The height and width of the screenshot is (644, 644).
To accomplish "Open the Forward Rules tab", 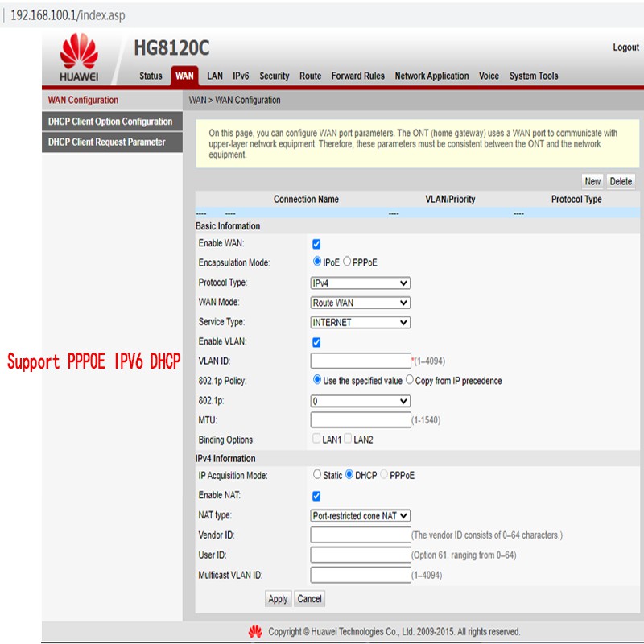I will coord(357,76).
